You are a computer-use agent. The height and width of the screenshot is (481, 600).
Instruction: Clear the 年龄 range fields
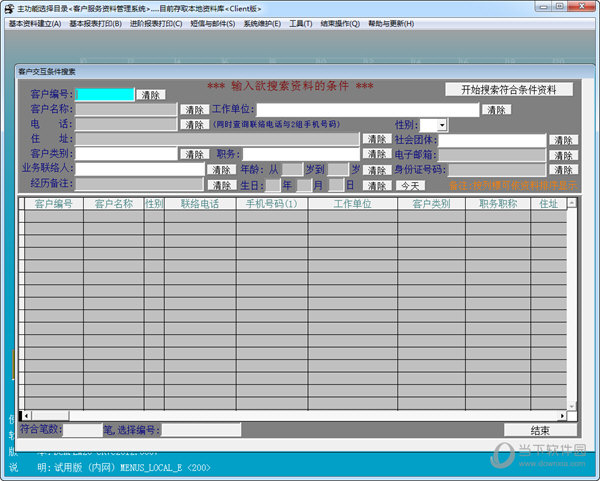click(x=377, y=170)
